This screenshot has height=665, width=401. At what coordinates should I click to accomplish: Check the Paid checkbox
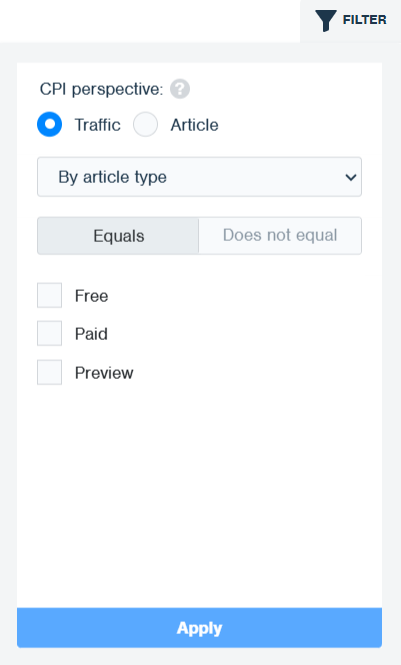50,333
